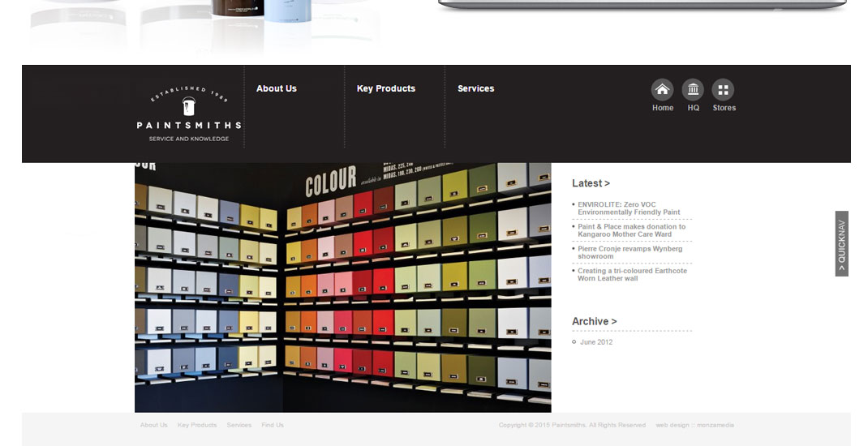
Task: Open the HQ building icon
Action: tap(693, 90)
